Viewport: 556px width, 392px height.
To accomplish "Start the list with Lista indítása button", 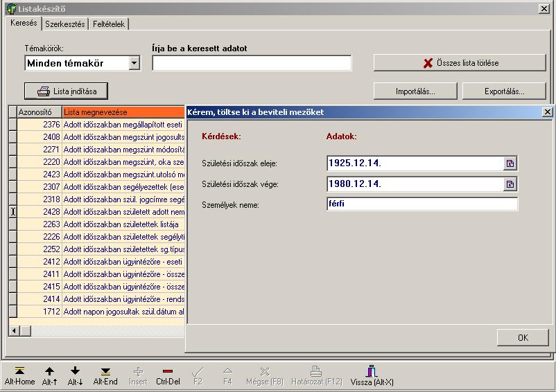I will pyautogui.click(x=66, y=91).
